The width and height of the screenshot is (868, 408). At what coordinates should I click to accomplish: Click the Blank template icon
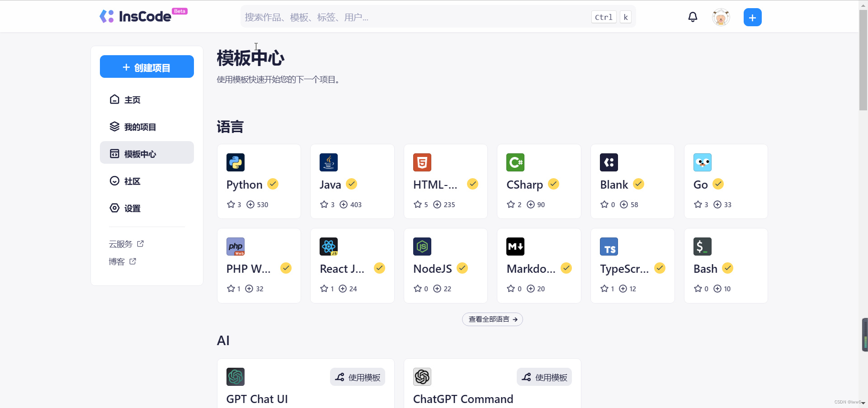pos(609,162)
